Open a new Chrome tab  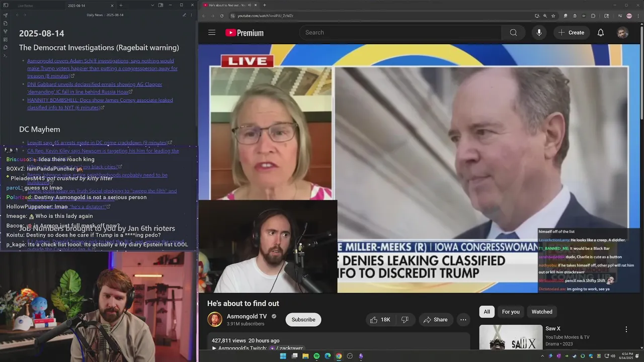265,5
